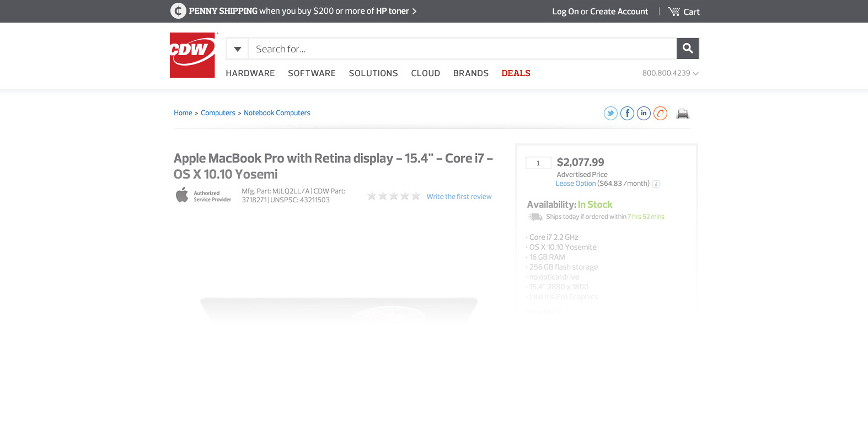Print the page with the printer icon
The image size is (868, 446).
[683, 114]
